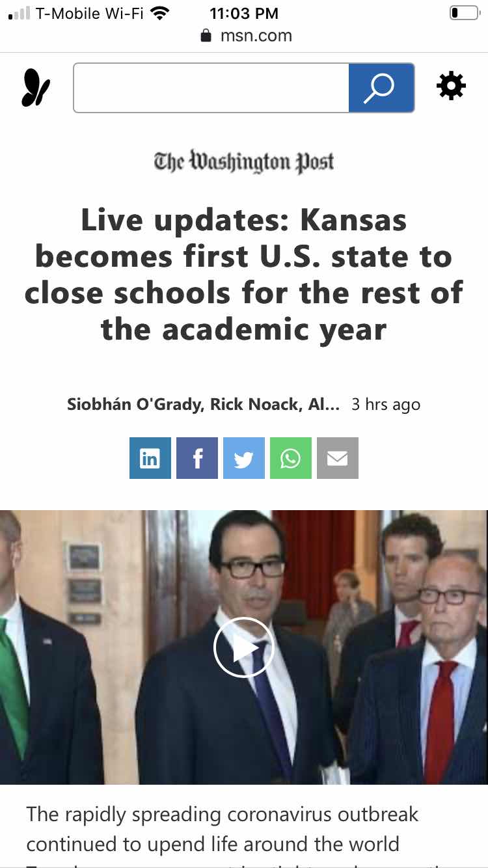Click into the MSN search box
488x868 pixels.
point(211,88)
